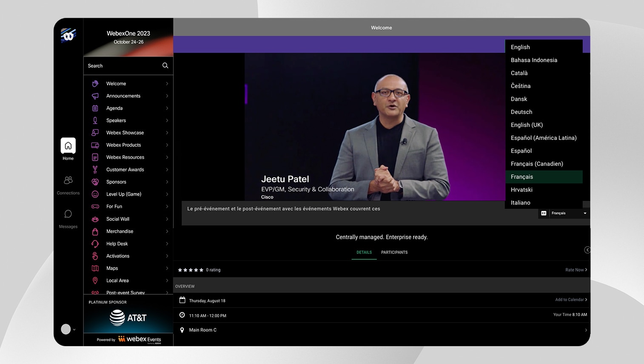Expand the Sponsors menu chevron
The height and width of the screenshot is (364, 644).
[x=167, y=182]
